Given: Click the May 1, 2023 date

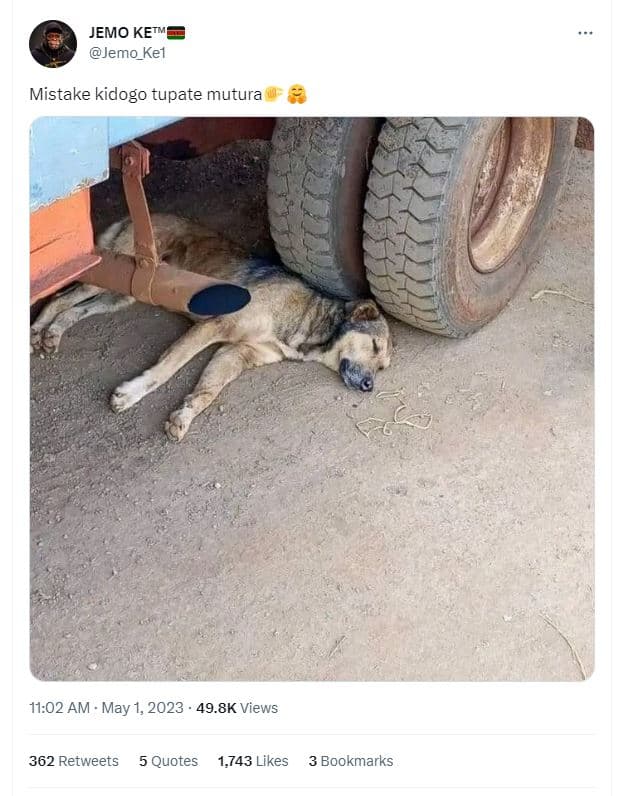Looking at the screenshot, I should tap(146, 708).
